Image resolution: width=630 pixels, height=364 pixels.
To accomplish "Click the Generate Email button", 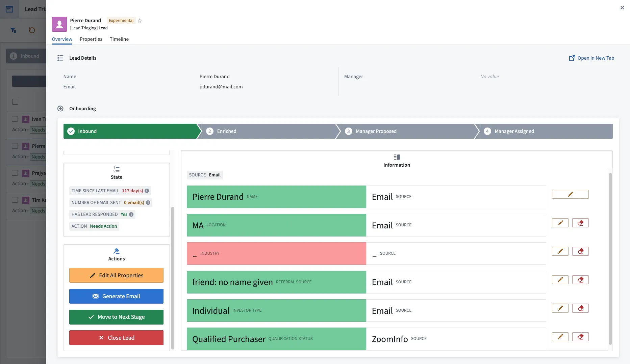I will pyautogui.click(x=116, y=296).
